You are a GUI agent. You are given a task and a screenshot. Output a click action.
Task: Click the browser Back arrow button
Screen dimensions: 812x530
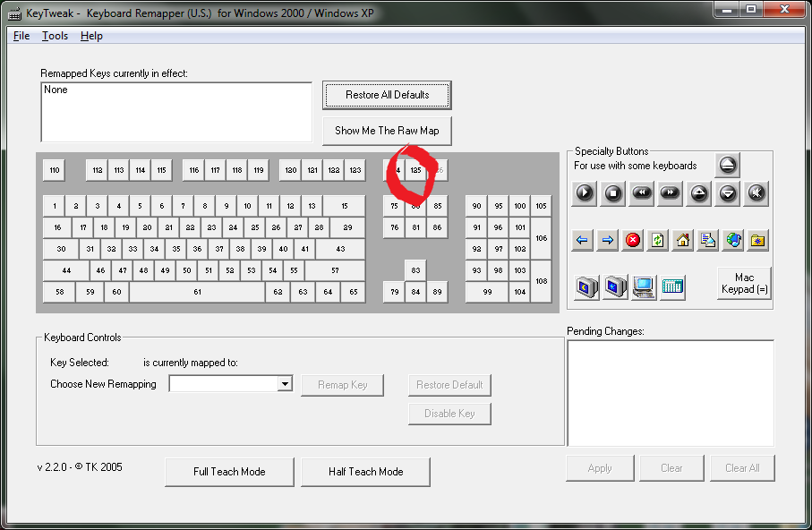click(x=583, y=240)
